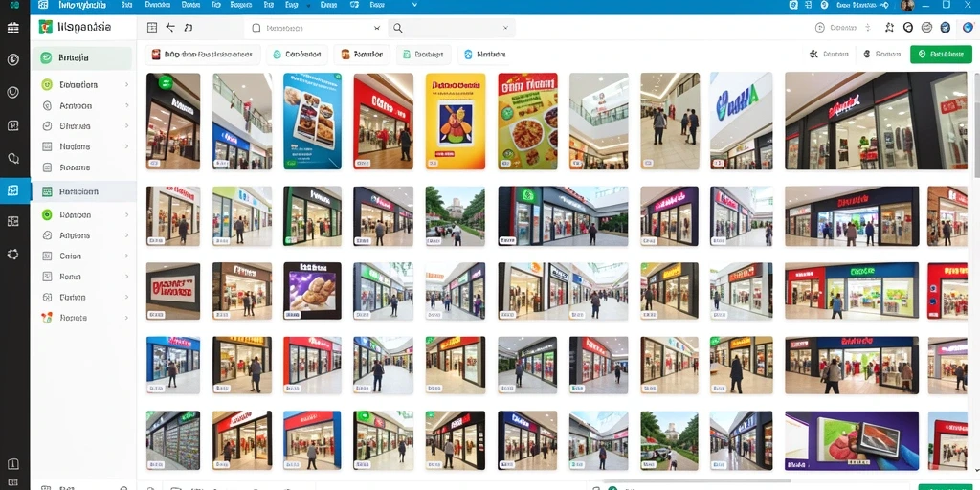Click the info icon near the rail bottom

(13, 464)
